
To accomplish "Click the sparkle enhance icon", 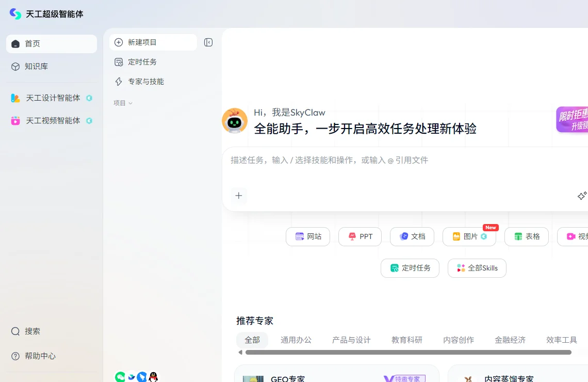I will click(582, 196).
